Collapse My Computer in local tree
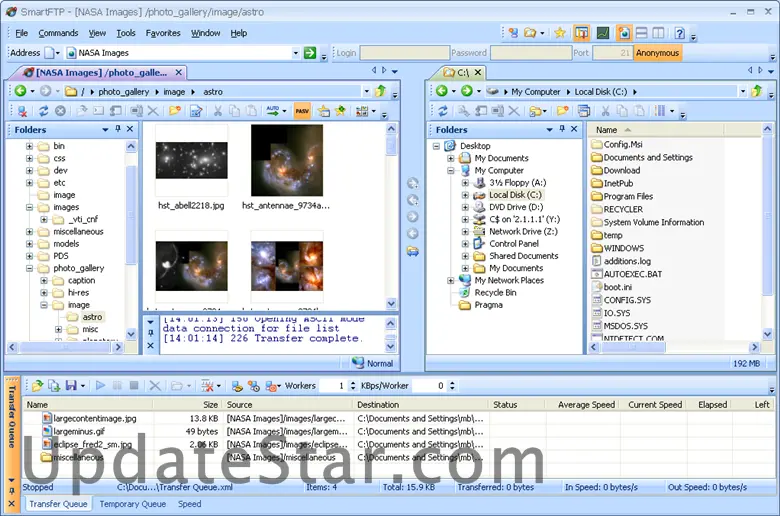 pyautogui.click(x=451, y=170)
